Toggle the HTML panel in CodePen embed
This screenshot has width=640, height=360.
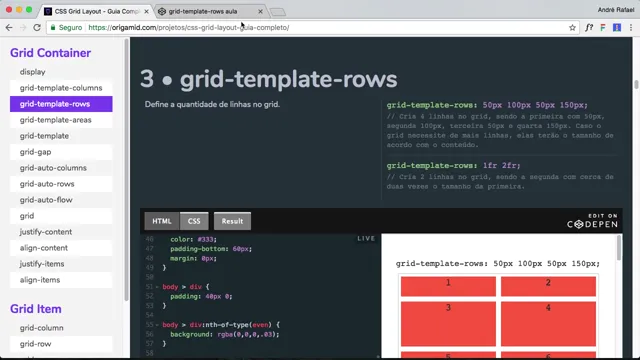pos(162,221)
